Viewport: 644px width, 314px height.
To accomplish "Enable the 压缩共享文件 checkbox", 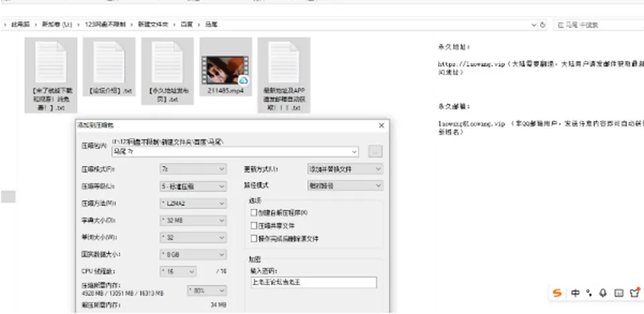I will [x=254, y=225].
